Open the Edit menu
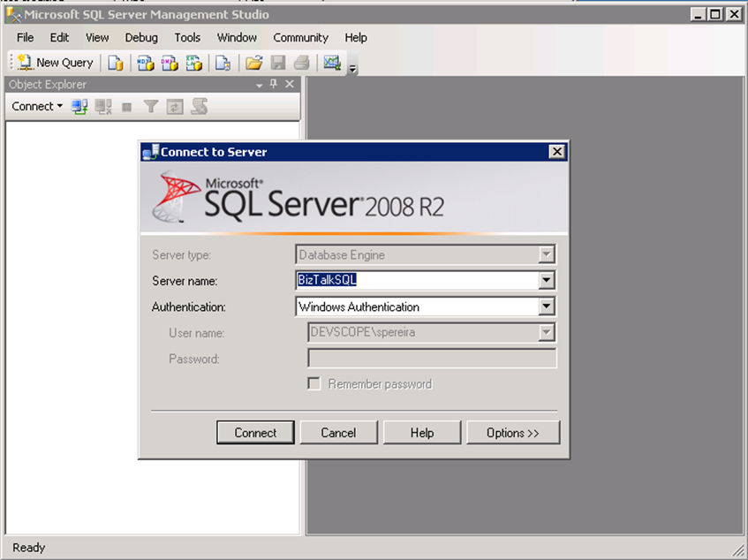 tap(60, 37)
